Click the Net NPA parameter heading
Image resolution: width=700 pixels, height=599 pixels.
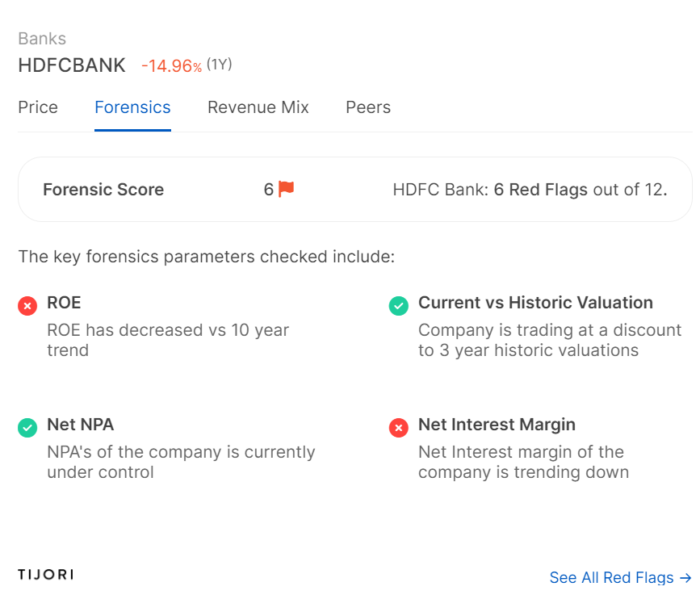point(81,425)
